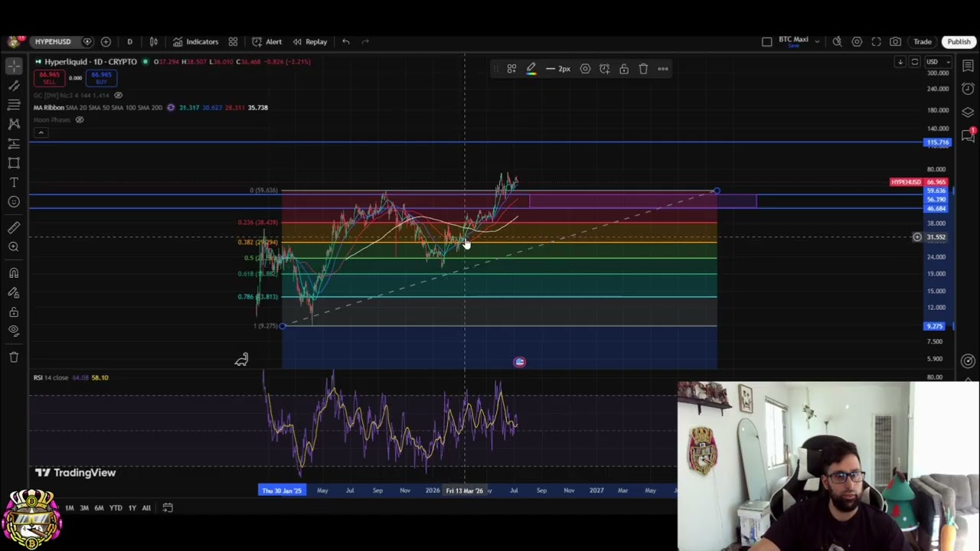980x551 pixels.
Task: Open the candlestick chart style menu
Action: 153,41
